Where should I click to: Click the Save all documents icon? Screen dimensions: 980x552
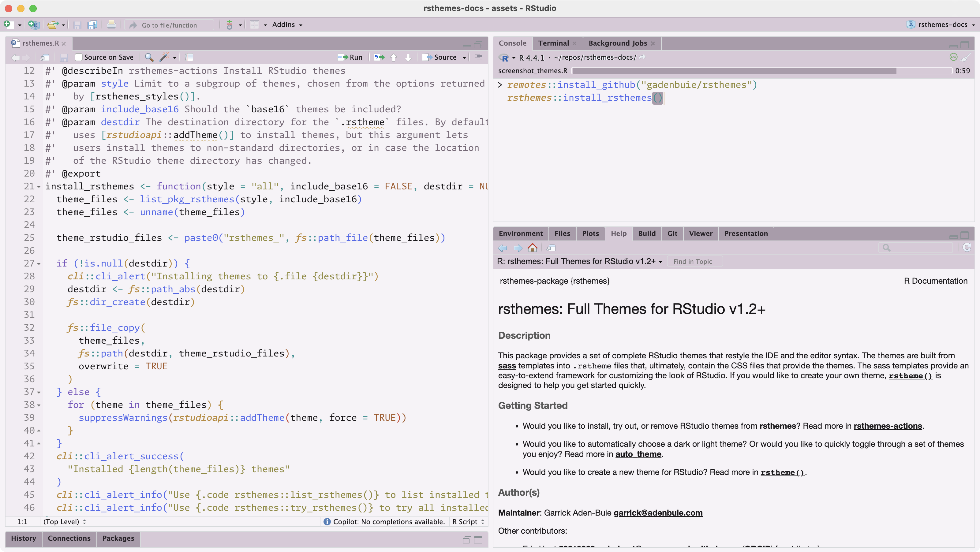click(x=92, y=25)
